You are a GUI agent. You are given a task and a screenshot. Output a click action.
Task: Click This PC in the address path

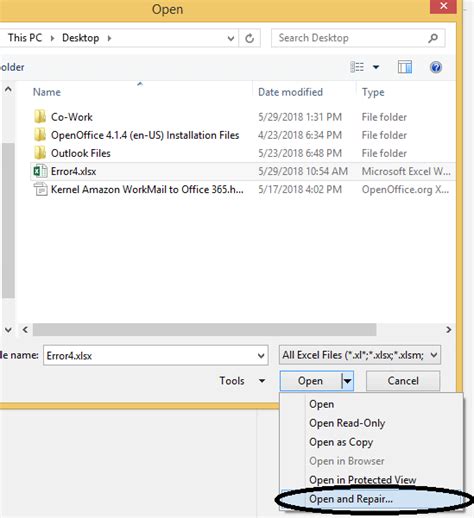[x=25, y=38]
